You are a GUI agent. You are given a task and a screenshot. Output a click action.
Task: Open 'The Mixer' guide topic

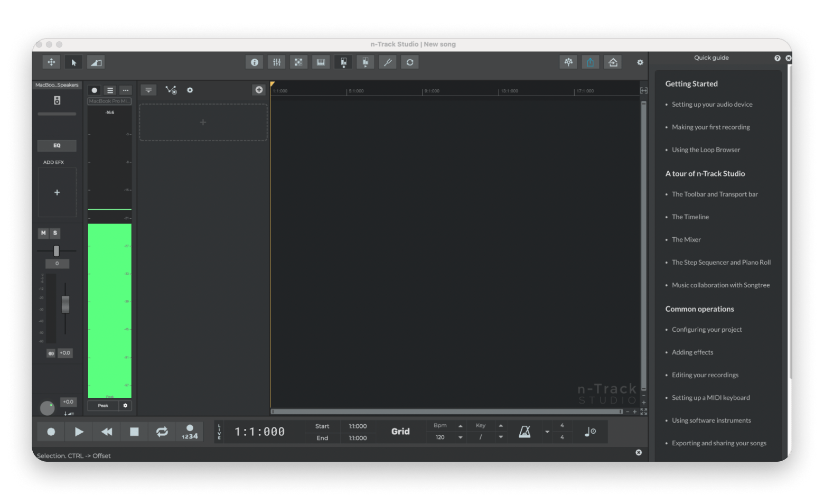pyautogui.click(x=686, y=240)
